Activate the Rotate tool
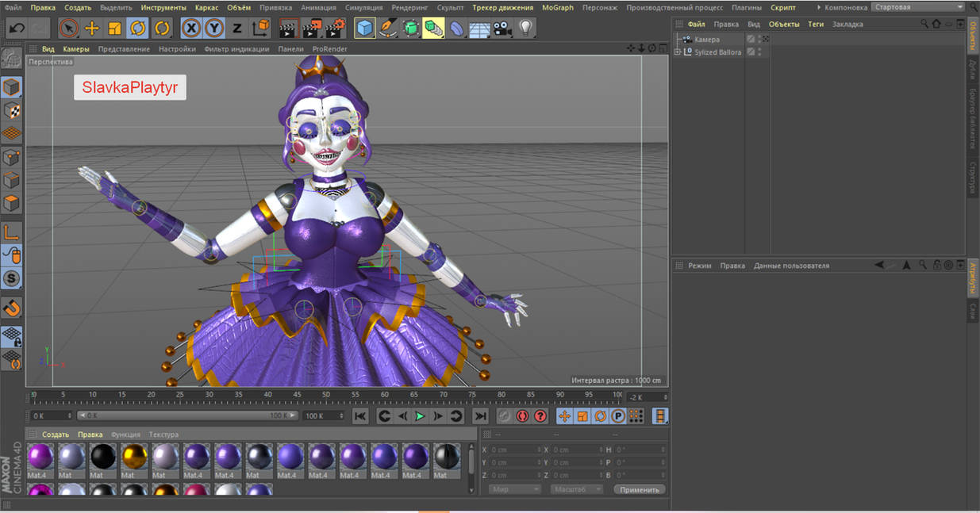Viewport: 980px width, 513px height. (x=136, y=28)
